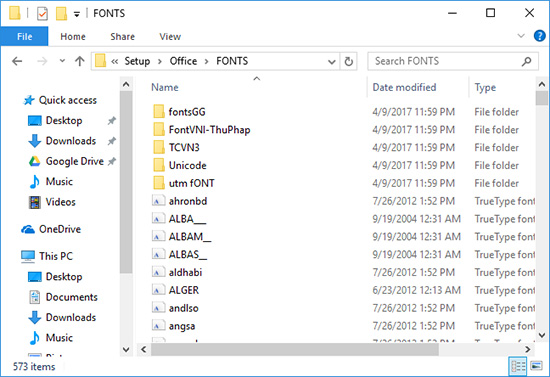
Task: Select OneDrive in navigation pane
Action: pyautogui.click(x=51, y=229)
